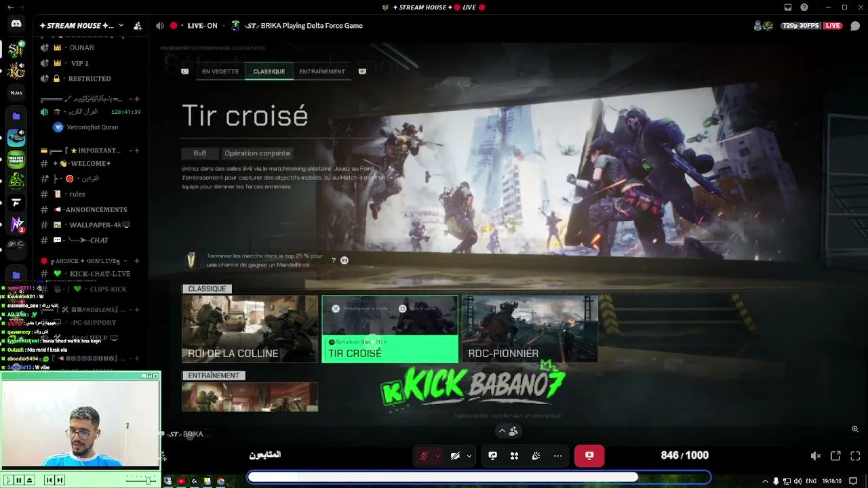Select the CLASSIQUE game tab
Image resolution: width=868 pixels, height=488 pixels.
[x=269, y=71]
